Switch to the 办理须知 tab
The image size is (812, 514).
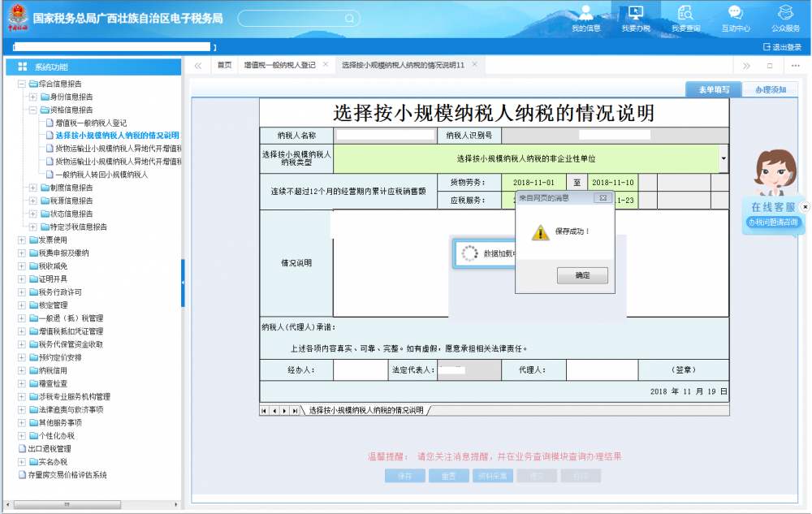pyautogui.click(x=770, y=90)
